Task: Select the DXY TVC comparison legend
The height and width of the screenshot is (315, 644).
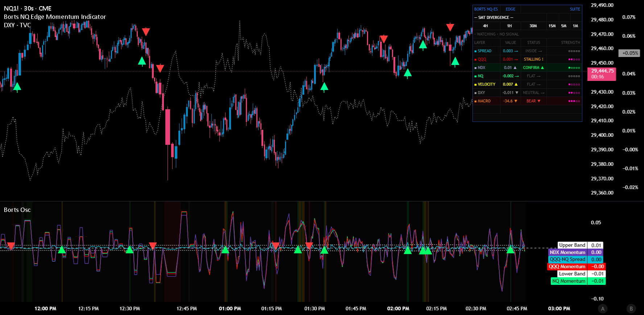Action: [x=17, y=25]
